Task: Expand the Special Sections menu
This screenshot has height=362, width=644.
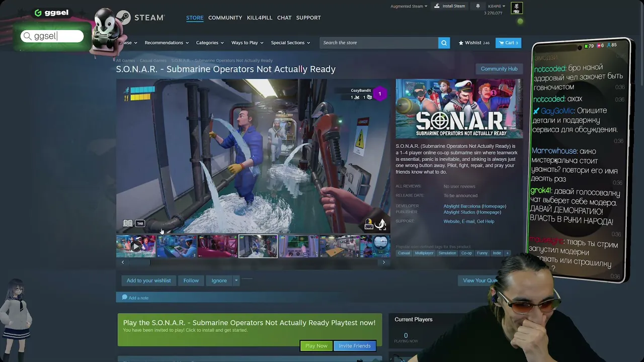Action: [290, 43]
